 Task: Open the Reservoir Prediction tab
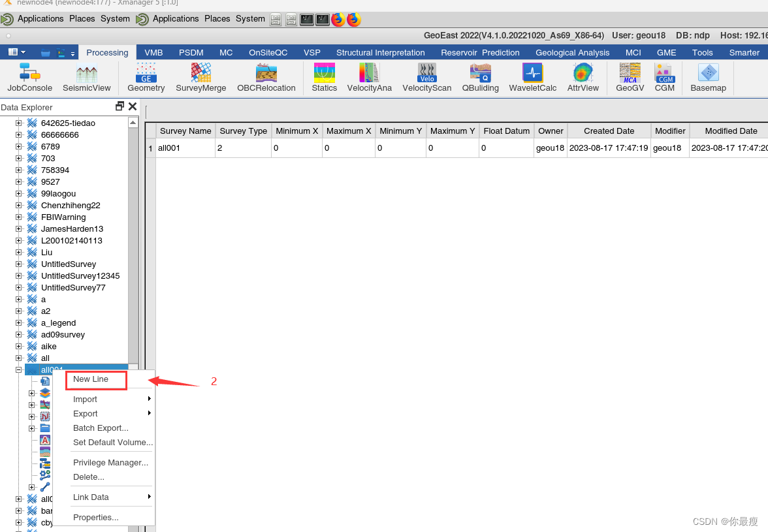pos(480,52)
